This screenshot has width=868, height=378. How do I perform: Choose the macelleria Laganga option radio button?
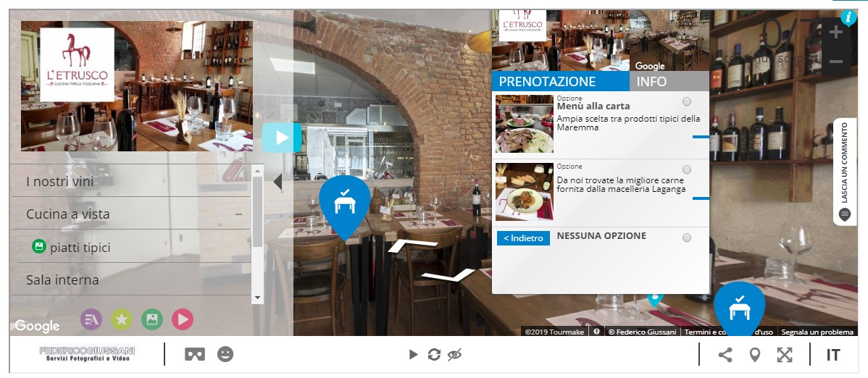tap(687, 169)
